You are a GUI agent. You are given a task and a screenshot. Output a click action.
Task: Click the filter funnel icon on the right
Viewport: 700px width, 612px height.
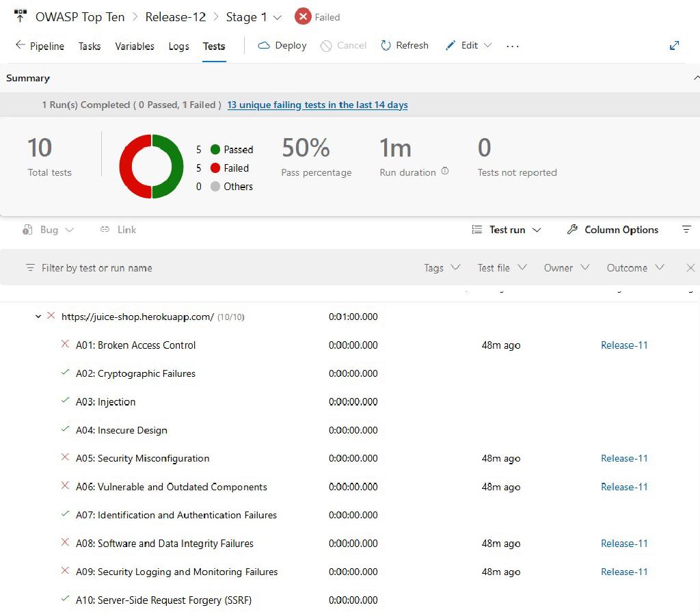687,230
